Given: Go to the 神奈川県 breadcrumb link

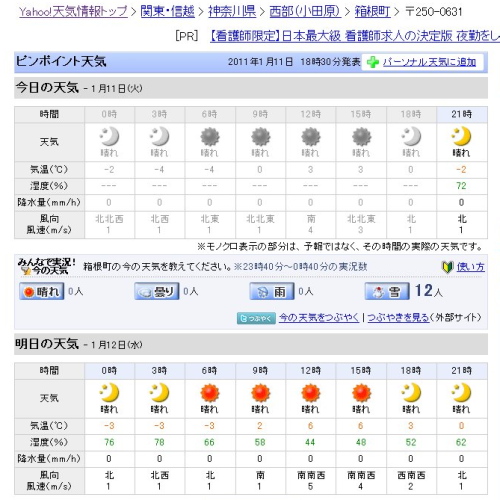Looking at the screenshot, I should [x=232, y=12].
